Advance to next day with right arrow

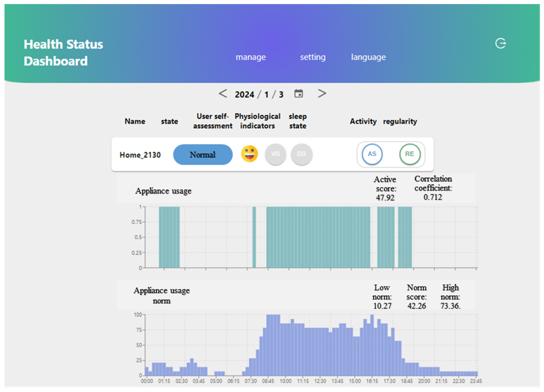[322, 93]
